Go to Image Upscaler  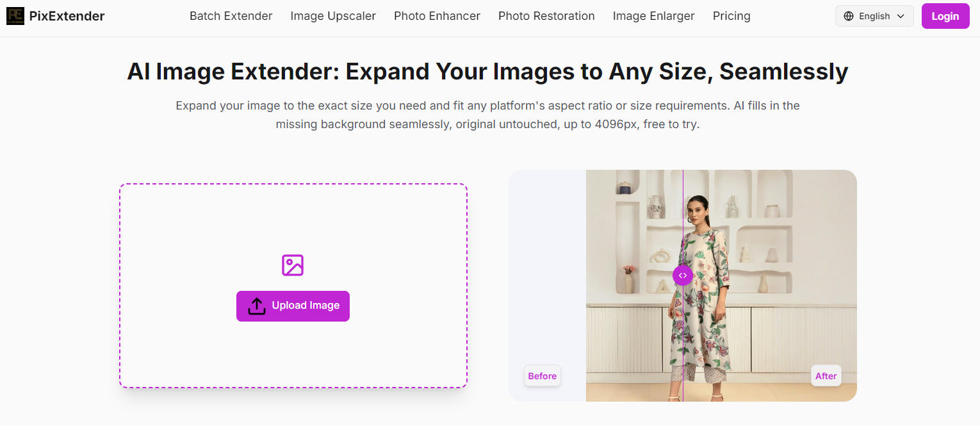click(333, 16)
